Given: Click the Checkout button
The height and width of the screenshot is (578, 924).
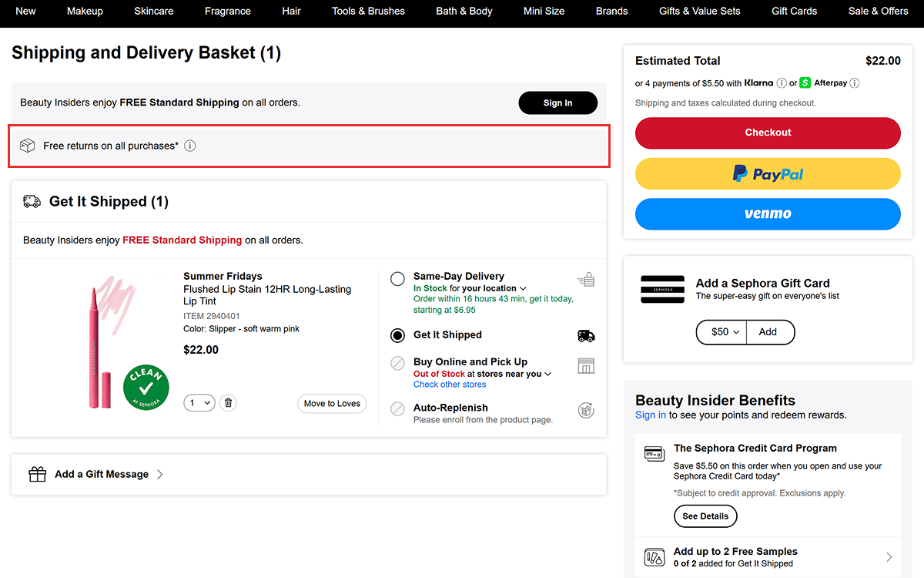Looking at the screenshot, I should (x=767, y=133).
